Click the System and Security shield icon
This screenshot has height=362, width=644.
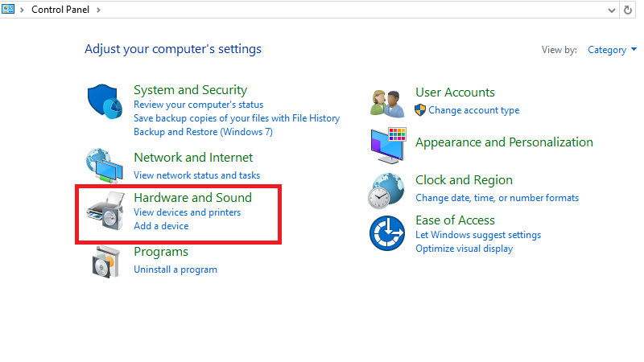104,101
